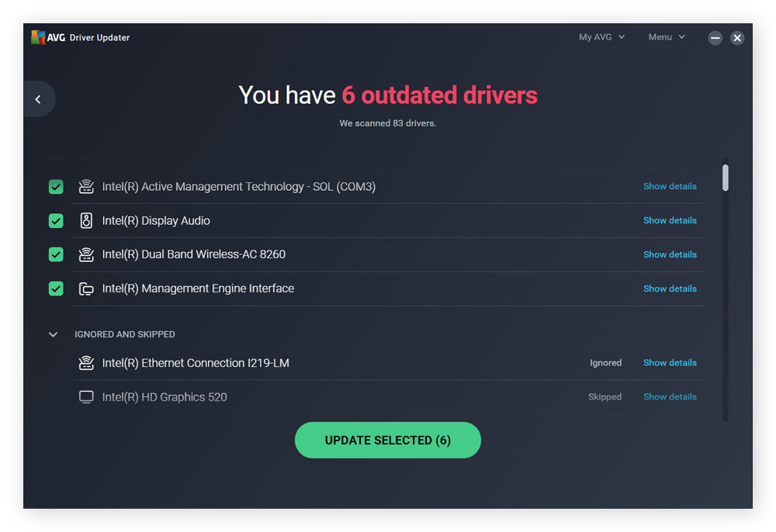Click the IGNORED AND SKIPPED section heading
776x532 pixels.
point(125,334)
